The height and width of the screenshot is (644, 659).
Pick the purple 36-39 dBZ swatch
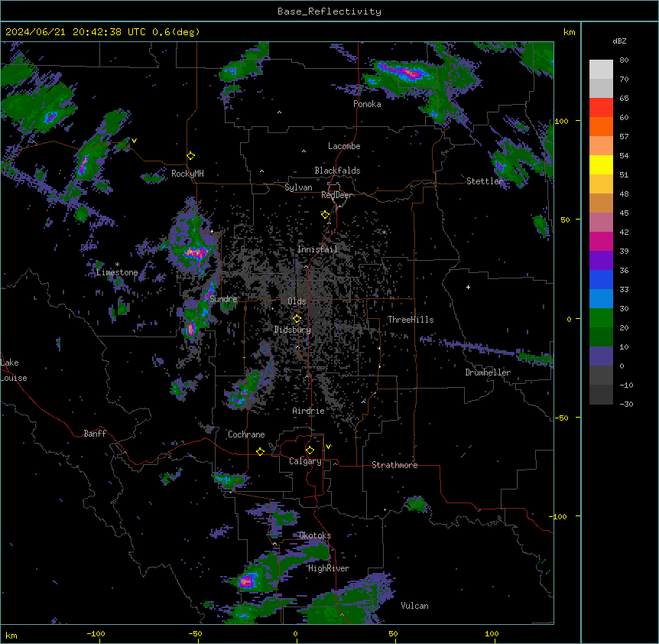601,261
